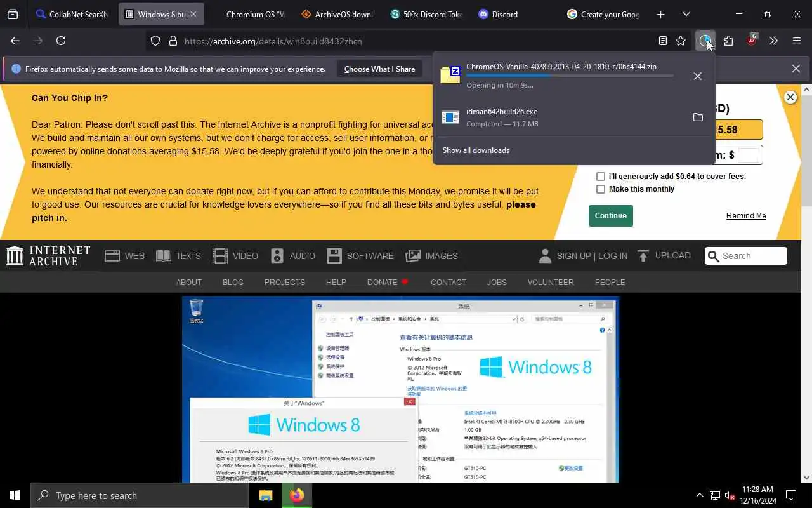Open a new tab
Screen dimensions: 812x508
(660, 14)
